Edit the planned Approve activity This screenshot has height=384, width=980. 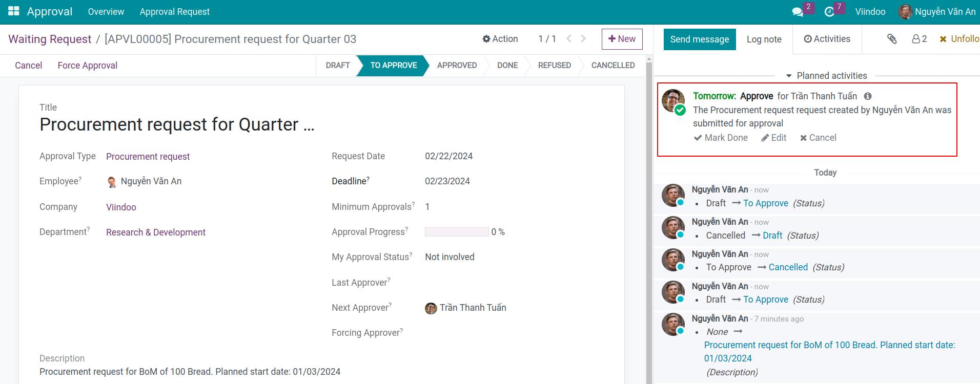point(774,138)
